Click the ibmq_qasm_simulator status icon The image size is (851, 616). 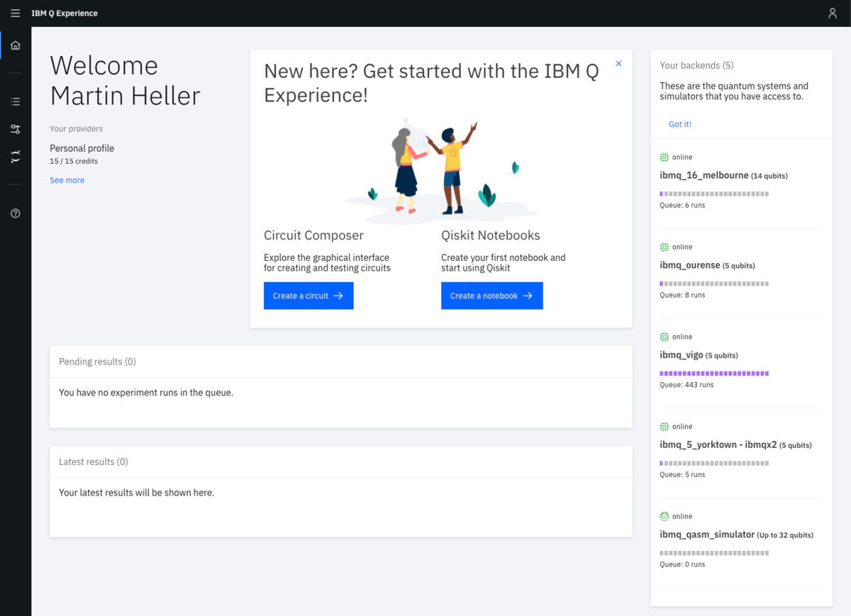tap(664, 516)
